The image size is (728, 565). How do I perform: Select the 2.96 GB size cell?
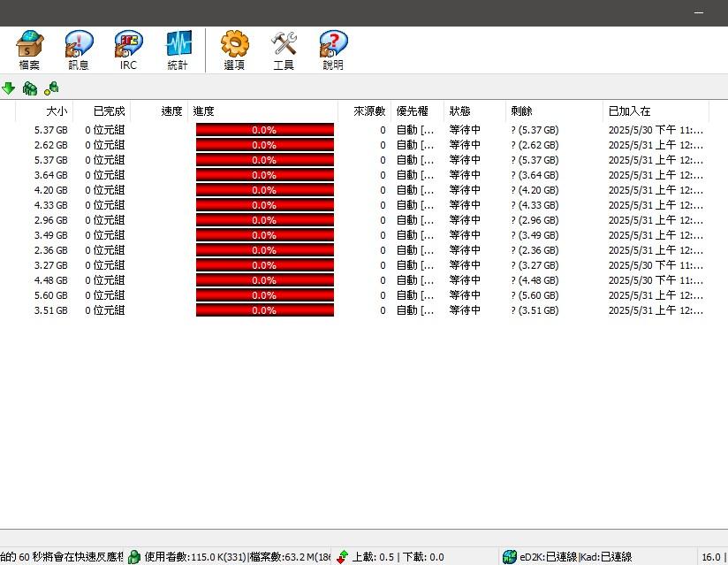[x=50, y=220]
